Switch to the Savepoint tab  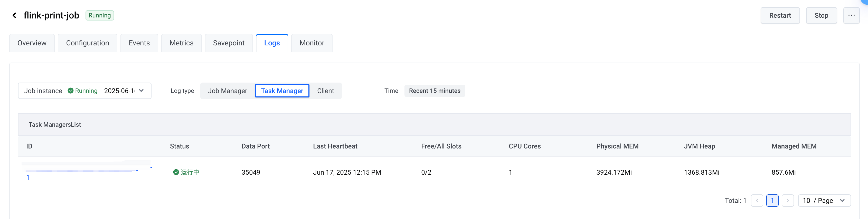click(229, 43)
